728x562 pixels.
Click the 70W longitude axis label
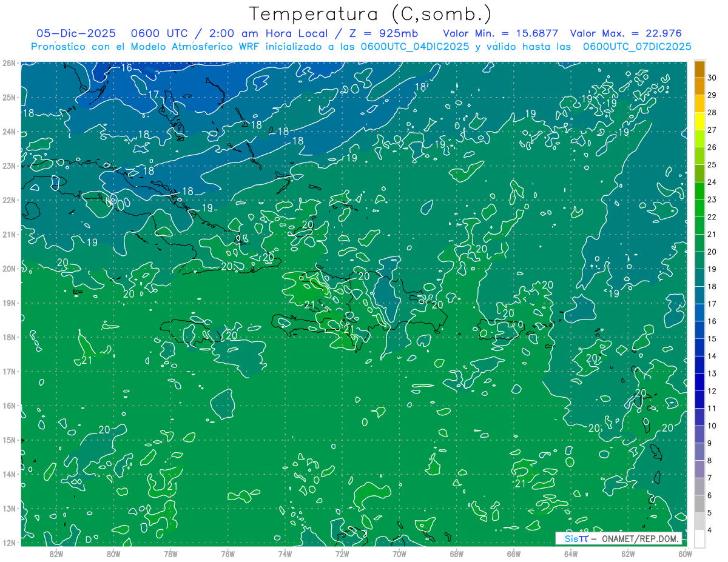(x=399, y=554)
